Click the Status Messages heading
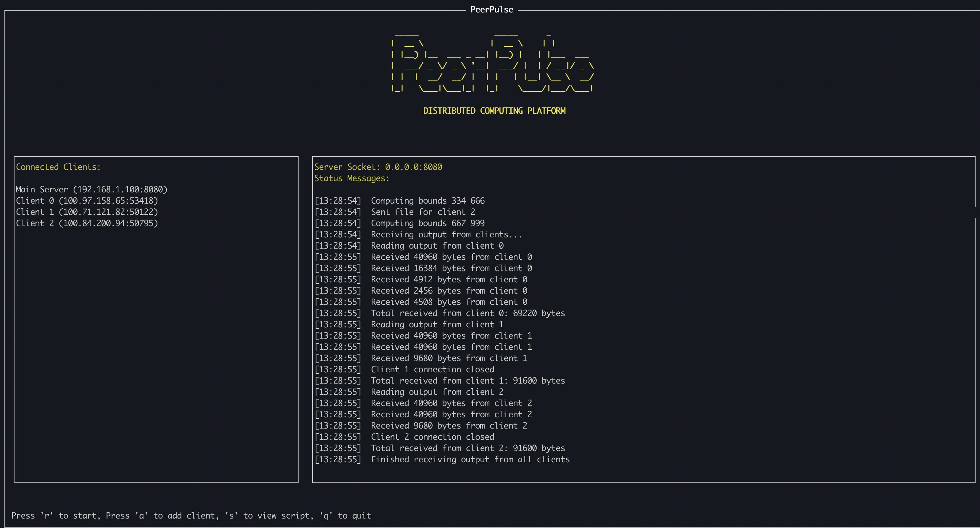The height and width of the screenshot is (528, 980). (352, 178)
